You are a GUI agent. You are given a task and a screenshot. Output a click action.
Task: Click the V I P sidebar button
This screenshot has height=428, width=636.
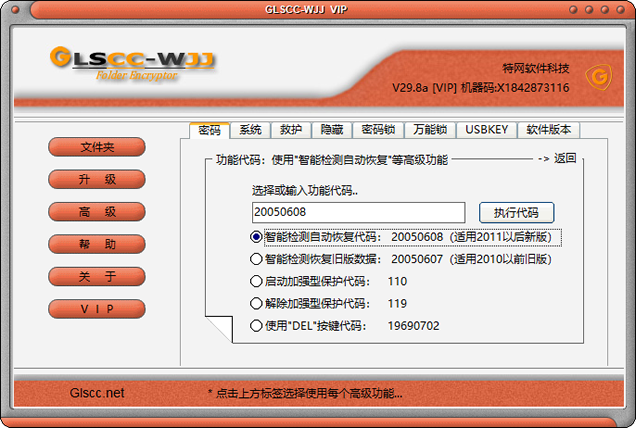click(97, 309)
